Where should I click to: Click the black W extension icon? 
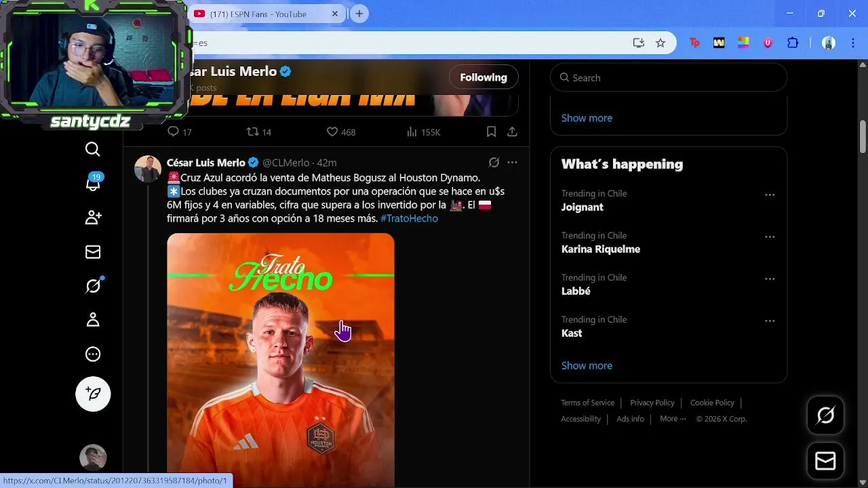coord(719,43)
